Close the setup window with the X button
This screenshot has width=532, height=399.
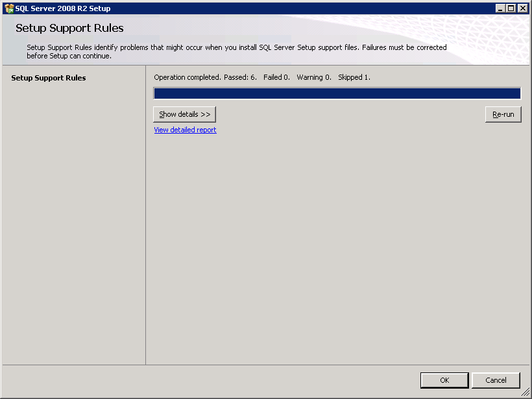click(x=522, y=8)
